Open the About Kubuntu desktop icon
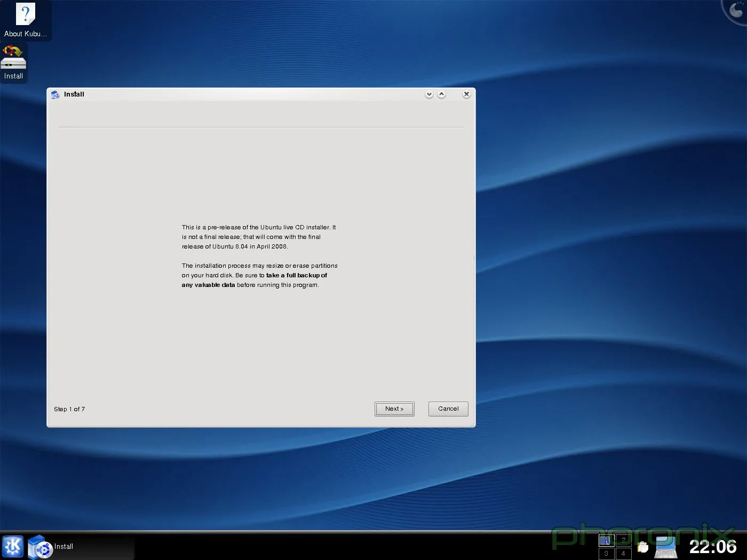Viewport: 747px width, 560px height. tap(26, 20)
